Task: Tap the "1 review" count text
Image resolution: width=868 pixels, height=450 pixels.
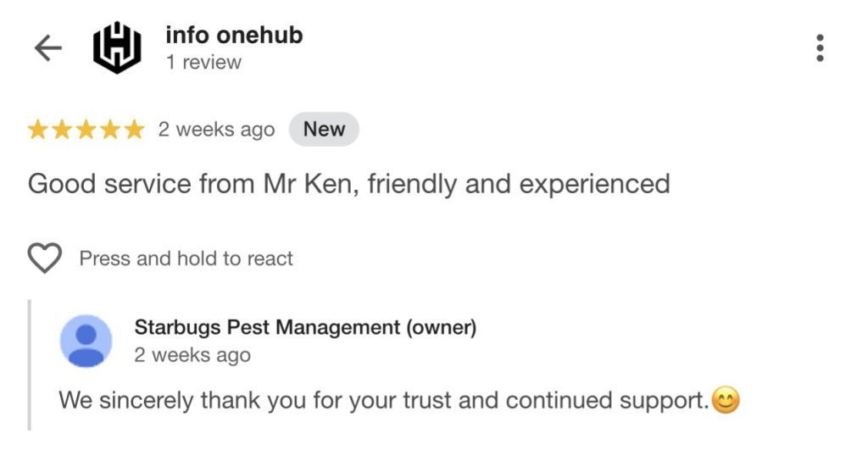Action: 203,63
